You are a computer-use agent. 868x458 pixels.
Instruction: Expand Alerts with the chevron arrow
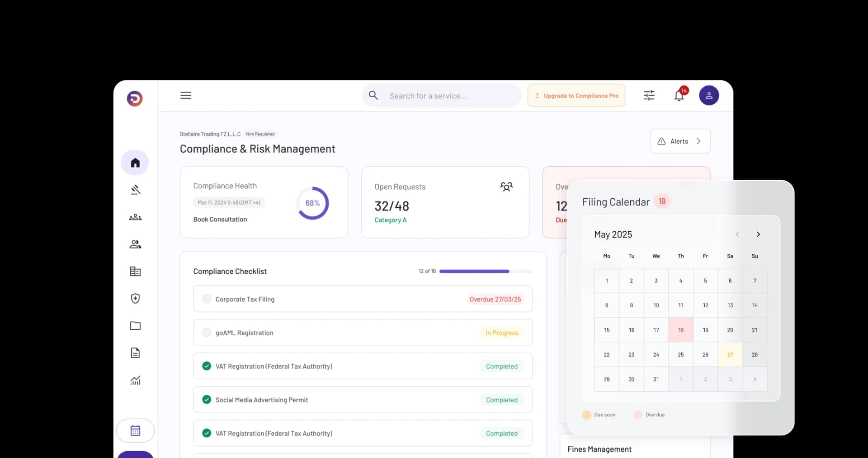click(x=698, y=141)
